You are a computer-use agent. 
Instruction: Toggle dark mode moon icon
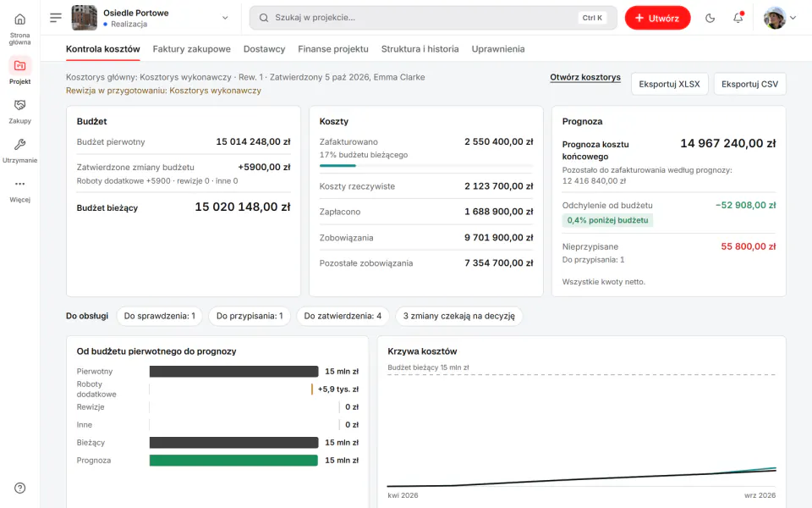[710, 18]
